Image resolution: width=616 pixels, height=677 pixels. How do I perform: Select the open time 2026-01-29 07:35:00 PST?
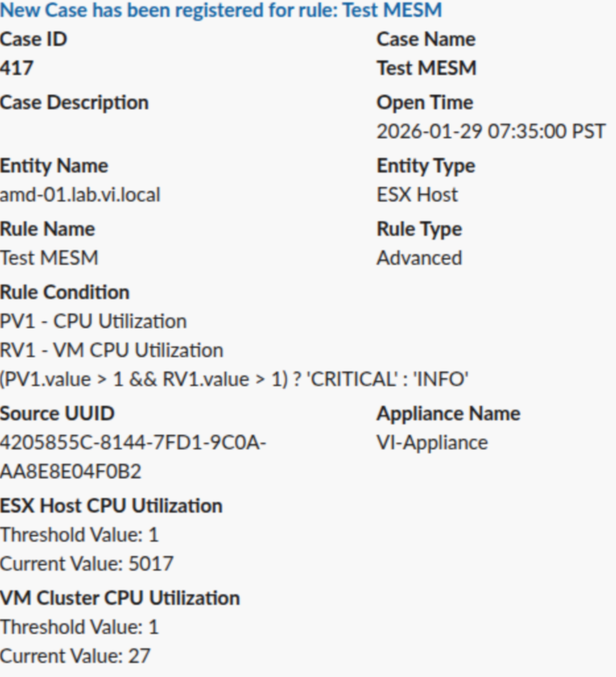491,132
